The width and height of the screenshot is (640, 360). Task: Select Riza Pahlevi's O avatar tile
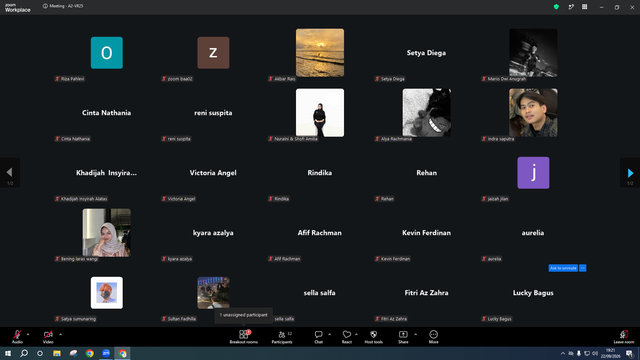click(x=107, y=53)
